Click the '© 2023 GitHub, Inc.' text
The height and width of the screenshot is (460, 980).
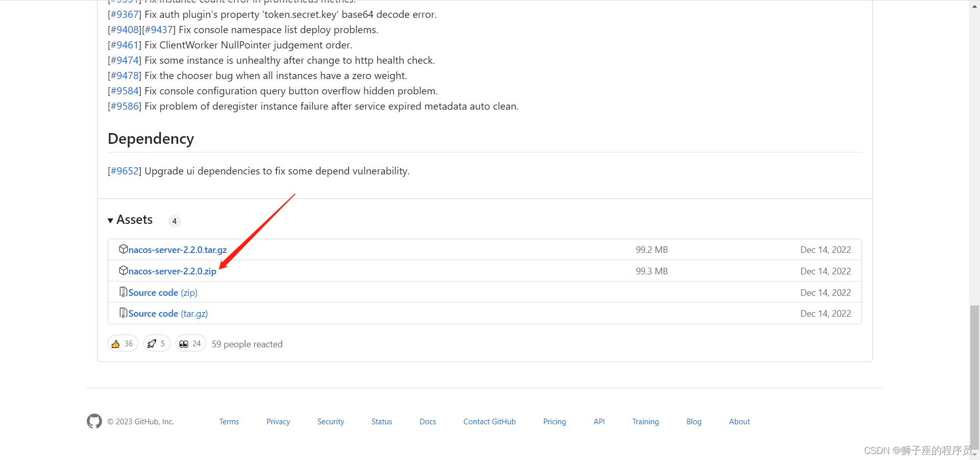pyautogui.click(x=140, y=422)
